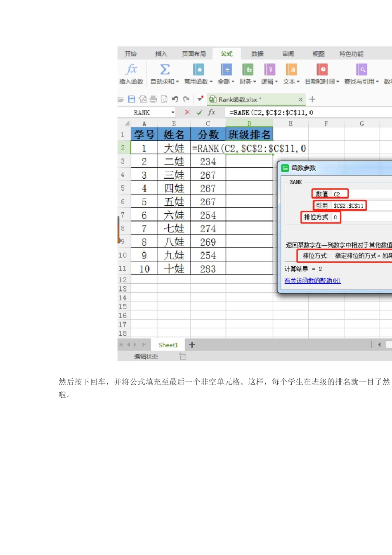Expand the 财务 dropdown arrow
Viewport: 392px width, 555px height.
coord(255,82)
